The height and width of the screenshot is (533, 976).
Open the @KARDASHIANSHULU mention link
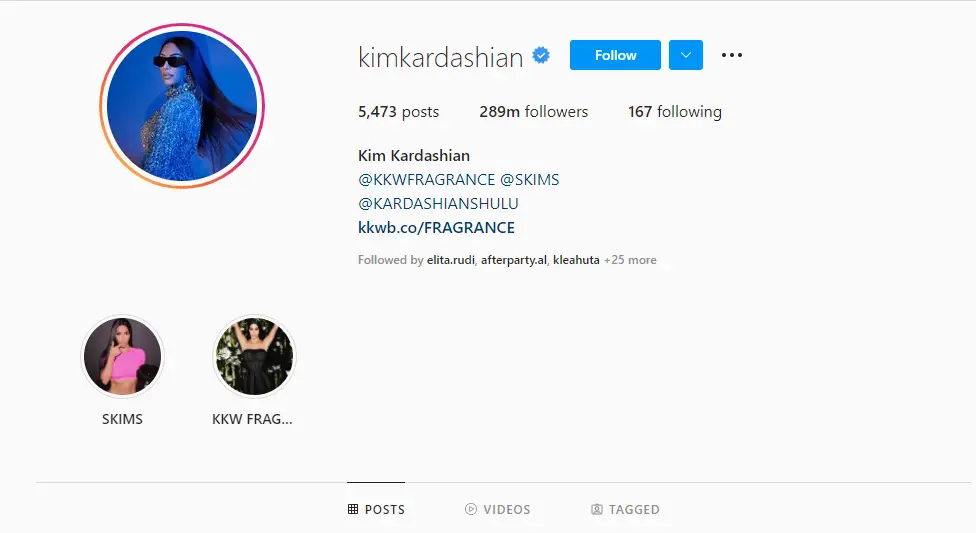click(x=438, y=204)
